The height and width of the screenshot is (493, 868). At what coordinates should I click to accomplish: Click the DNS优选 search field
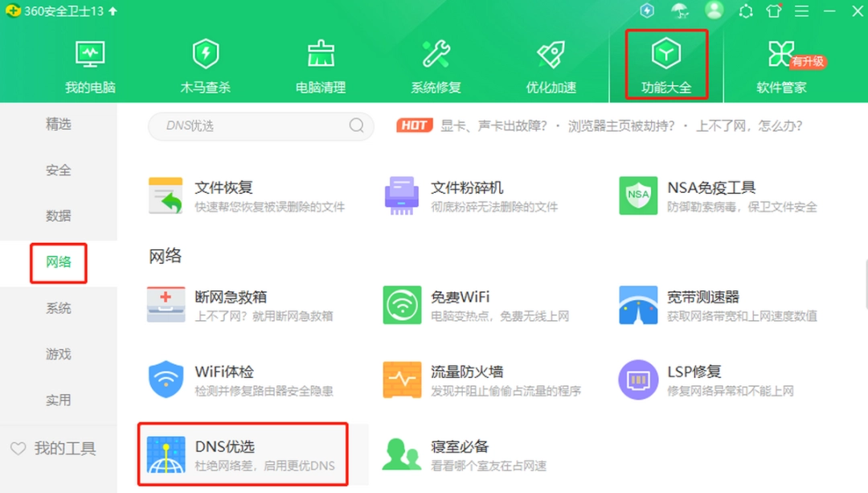click(x=260, y=125)
